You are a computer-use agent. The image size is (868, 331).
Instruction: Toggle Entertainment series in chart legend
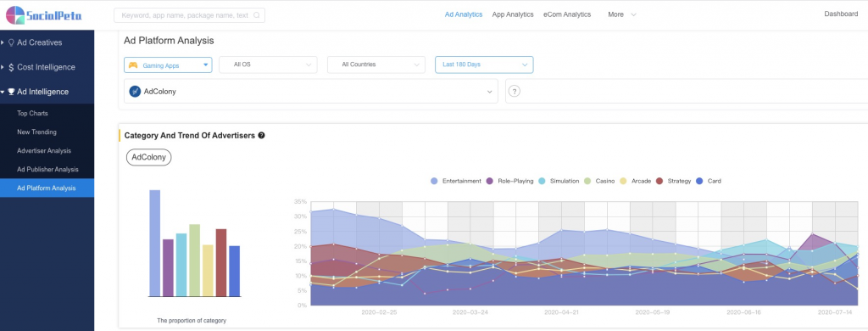tap(455, 182)
